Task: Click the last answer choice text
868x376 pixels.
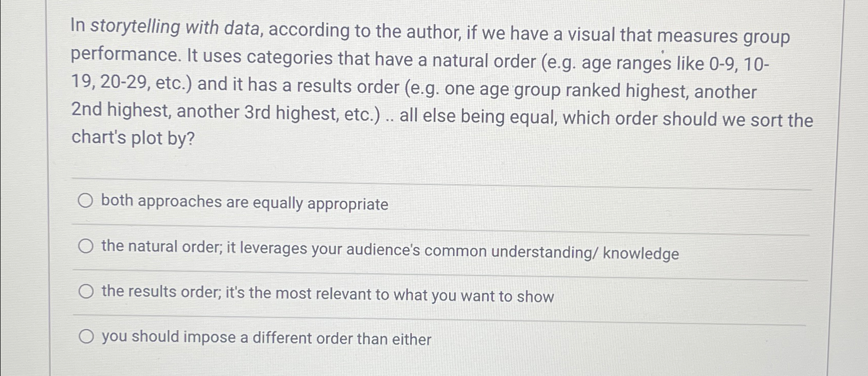Action: 266,338
